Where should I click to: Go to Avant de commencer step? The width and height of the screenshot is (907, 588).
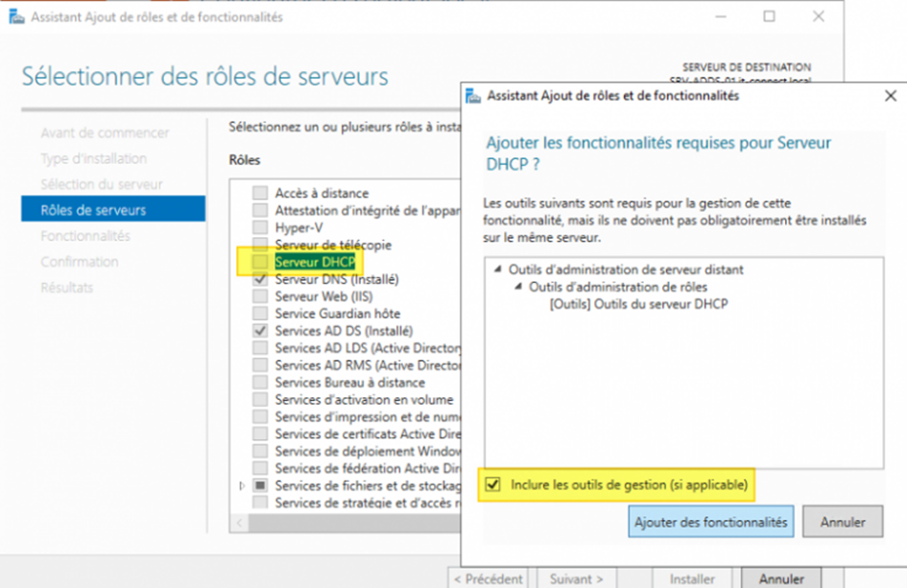click(x=105, y=133)
